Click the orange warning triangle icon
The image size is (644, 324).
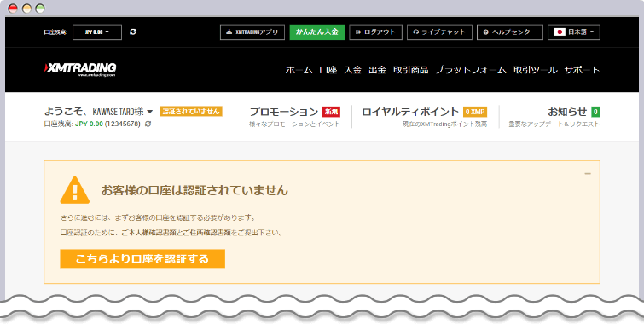click(x=75, y=190)
